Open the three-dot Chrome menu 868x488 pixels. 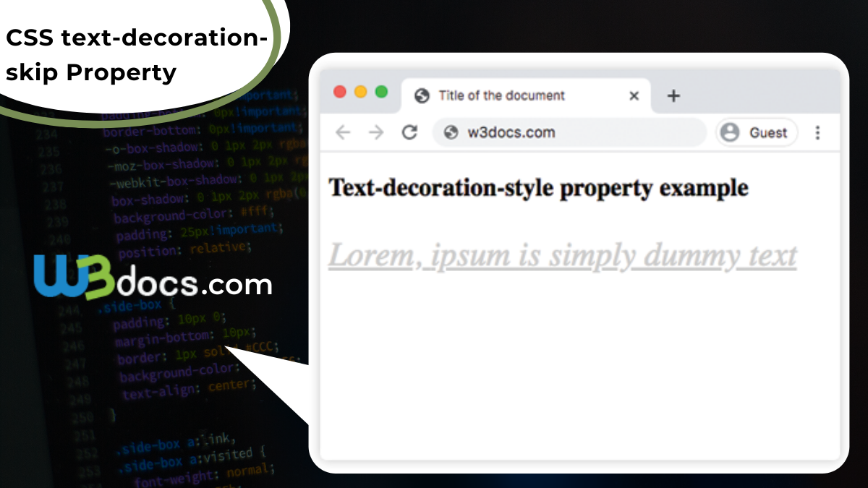click(817, 132)
